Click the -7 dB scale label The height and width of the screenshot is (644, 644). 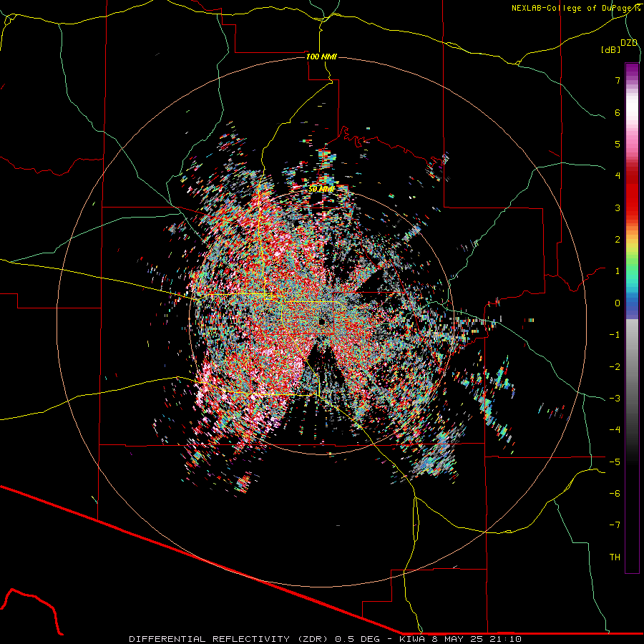[615, 525]
